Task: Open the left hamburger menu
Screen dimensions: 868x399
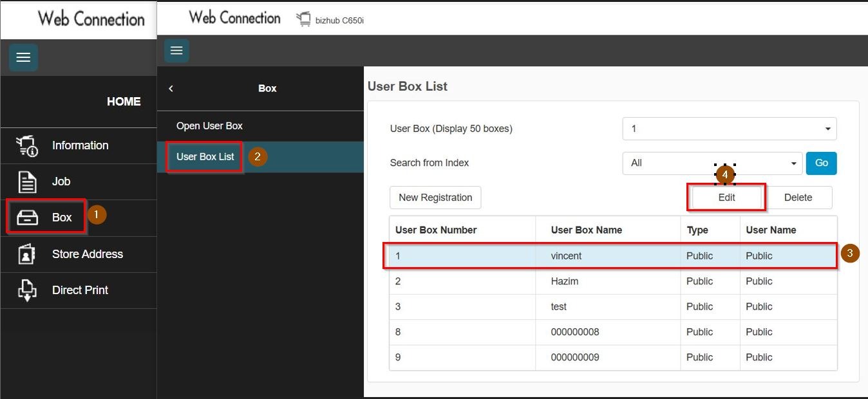Action: tap(23, 58)
